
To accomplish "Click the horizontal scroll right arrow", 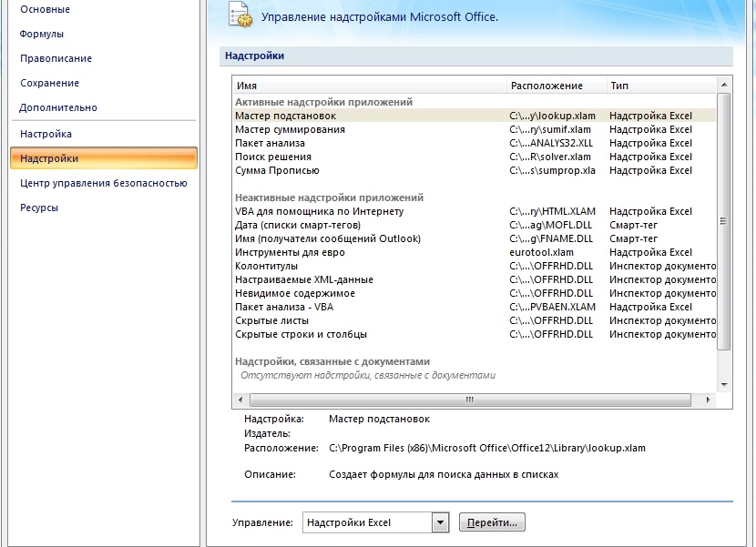I will pos(708,400).
